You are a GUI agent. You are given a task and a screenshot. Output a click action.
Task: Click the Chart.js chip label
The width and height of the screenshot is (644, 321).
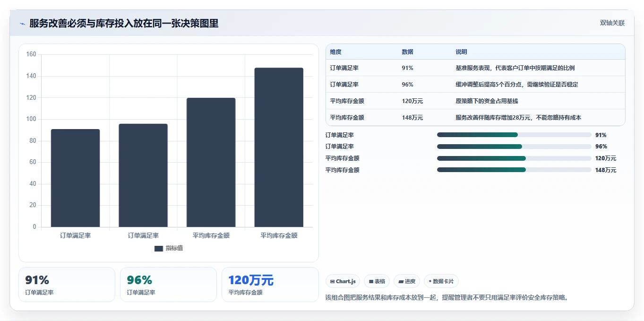(x=346, y=282)
